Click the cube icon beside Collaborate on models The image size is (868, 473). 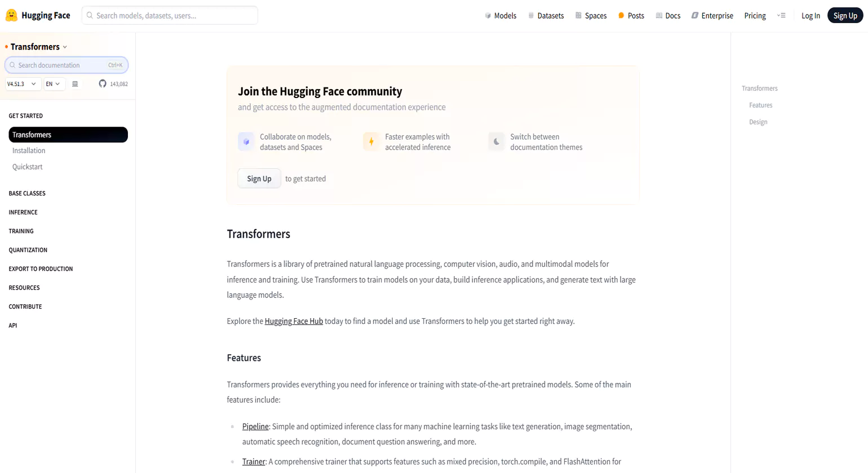tap(246, 142)
